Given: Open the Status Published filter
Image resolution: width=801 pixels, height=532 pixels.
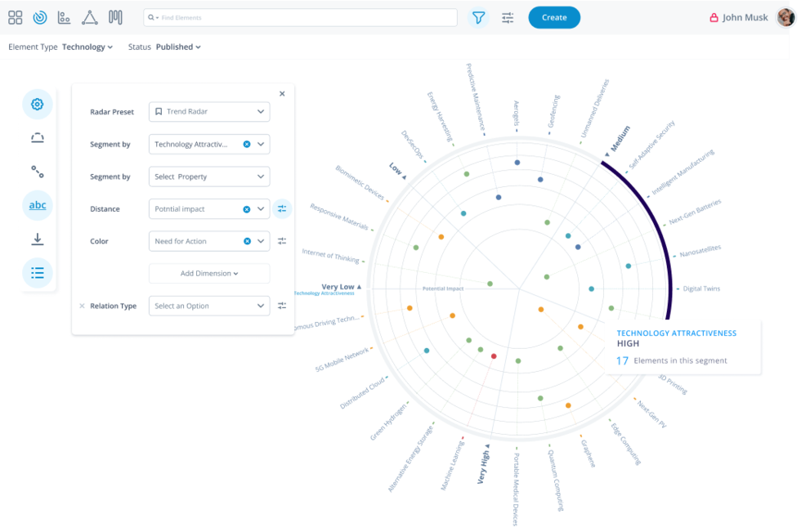Looking at the screenshot, I should click(178, 47).
